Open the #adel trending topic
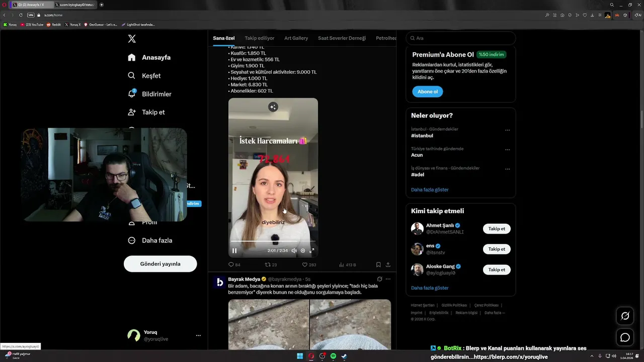This screenshot has width=644, height=362. click(x=418, y=174)
